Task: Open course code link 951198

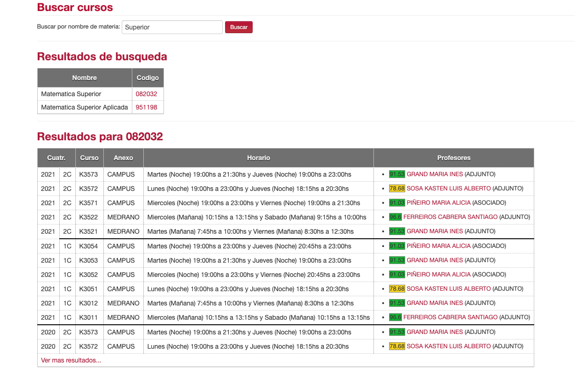Action: point(146,107)
